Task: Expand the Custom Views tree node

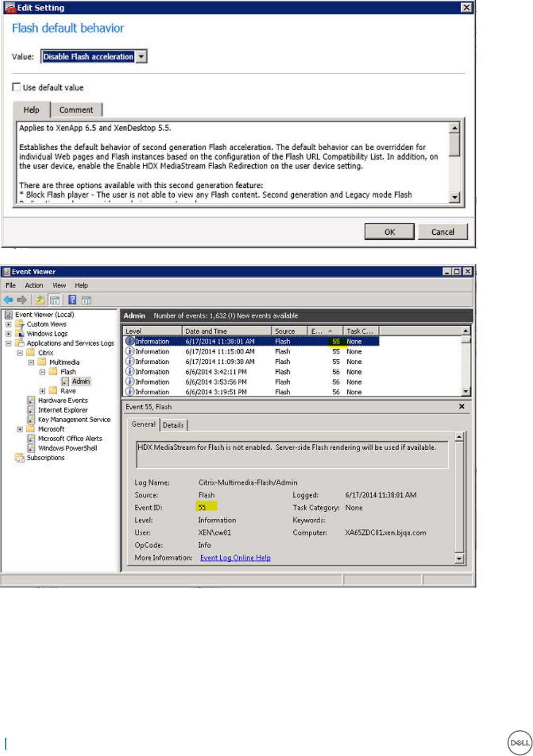Action: 8,324
